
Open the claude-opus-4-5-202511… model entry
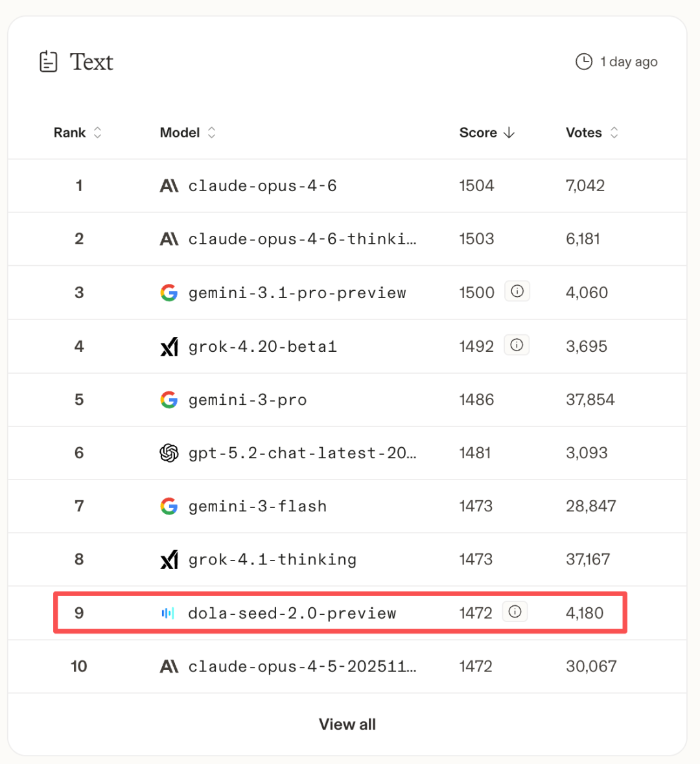(x=302, y=666)
